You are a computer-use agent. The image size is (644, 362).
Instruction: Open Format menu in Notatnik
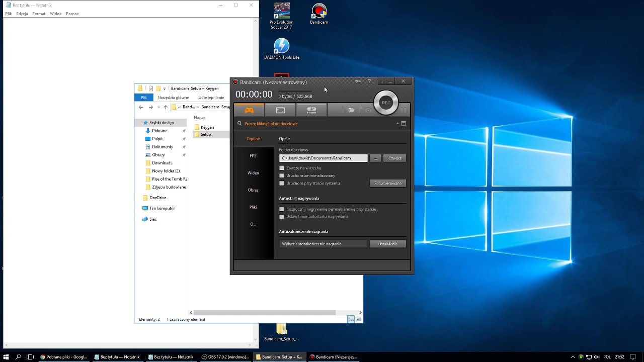click(x=39, y=14)
